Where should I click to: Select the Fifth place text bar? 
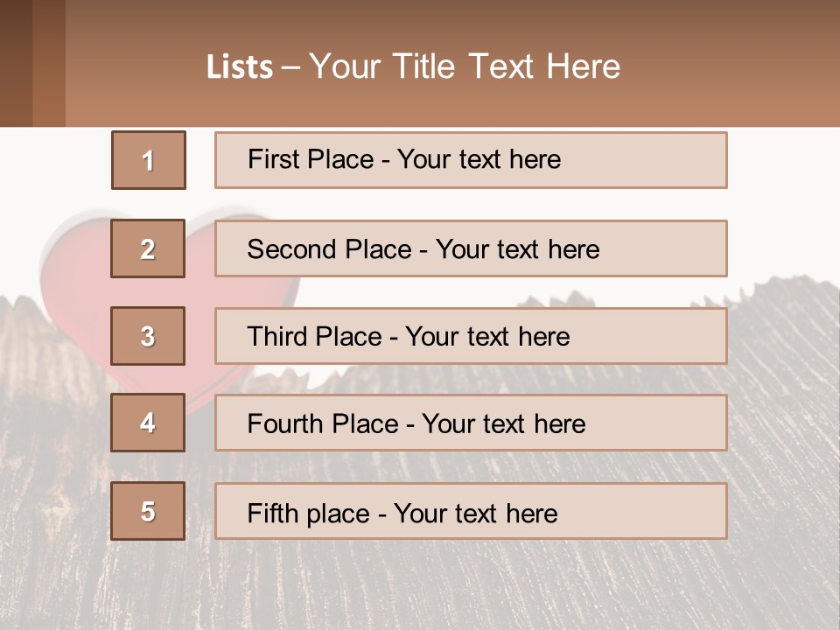pyautogui.click(x=471, y=511)
